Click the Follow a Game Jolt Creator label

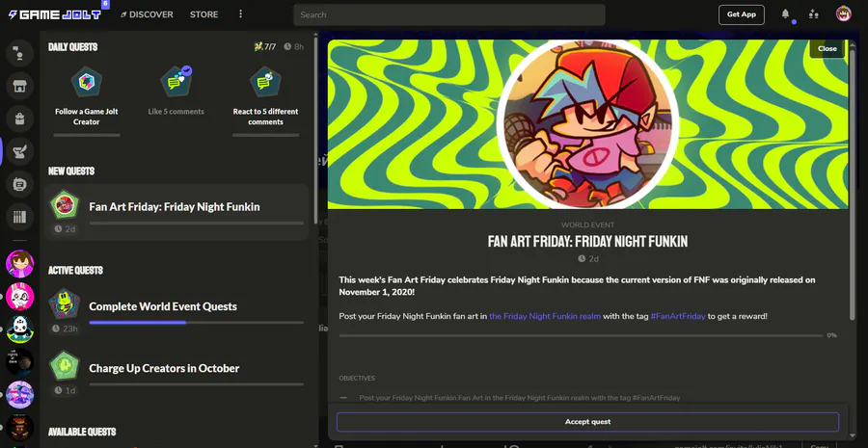[87, 117]
